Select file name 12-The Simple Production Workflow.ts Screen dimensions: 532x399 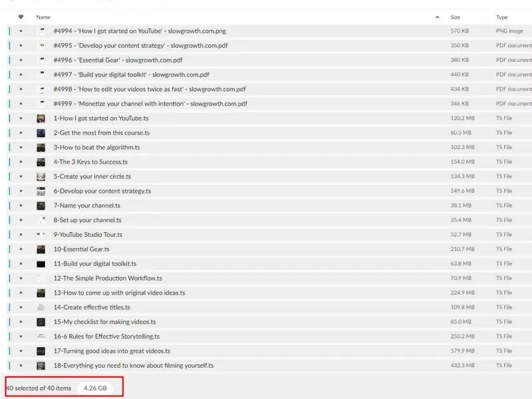tap(108, 278)
